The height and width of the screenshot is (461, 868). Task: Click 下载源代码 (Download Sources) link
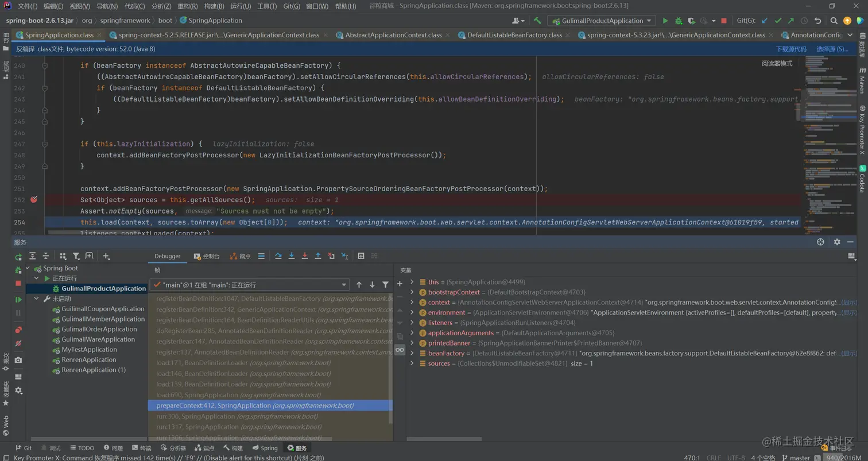791,49
